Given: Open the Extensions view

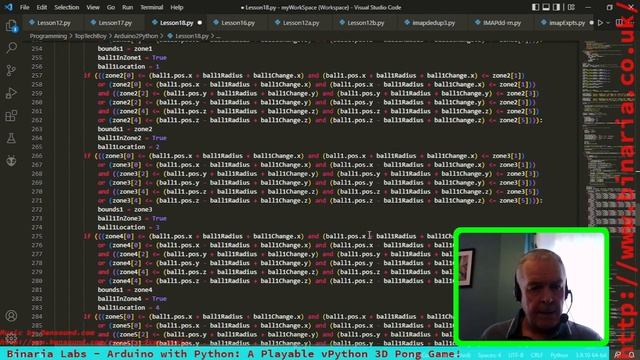Looking at the screenshot, I should tap(11, 116).
